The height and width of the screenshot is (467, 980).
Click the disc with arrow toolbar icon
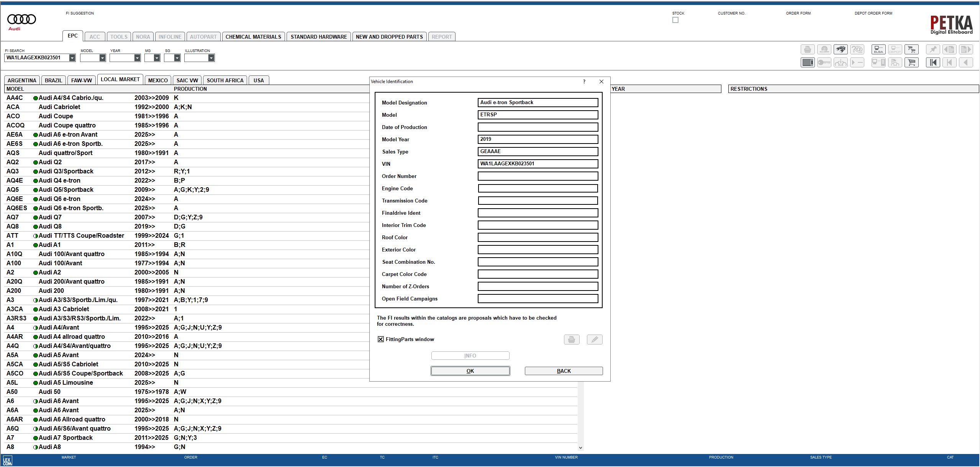tap(824, 49)
